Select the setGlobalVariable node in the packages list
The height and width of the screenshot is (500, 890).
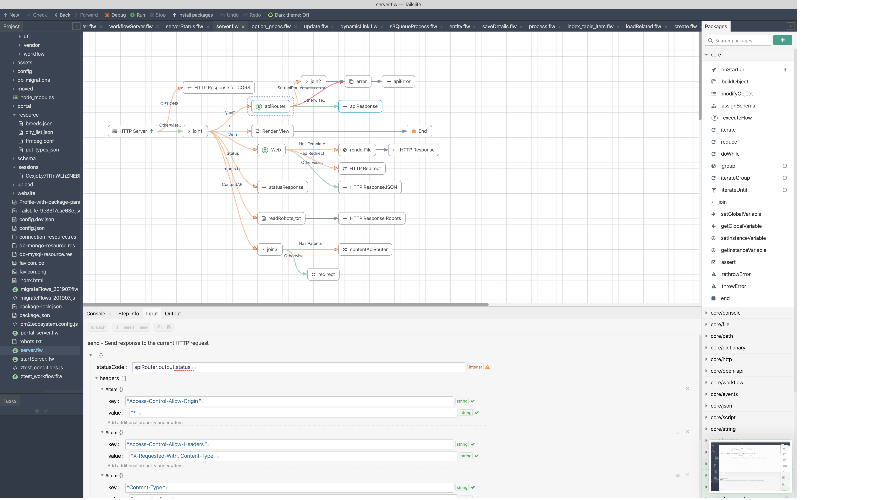(743, 214)
